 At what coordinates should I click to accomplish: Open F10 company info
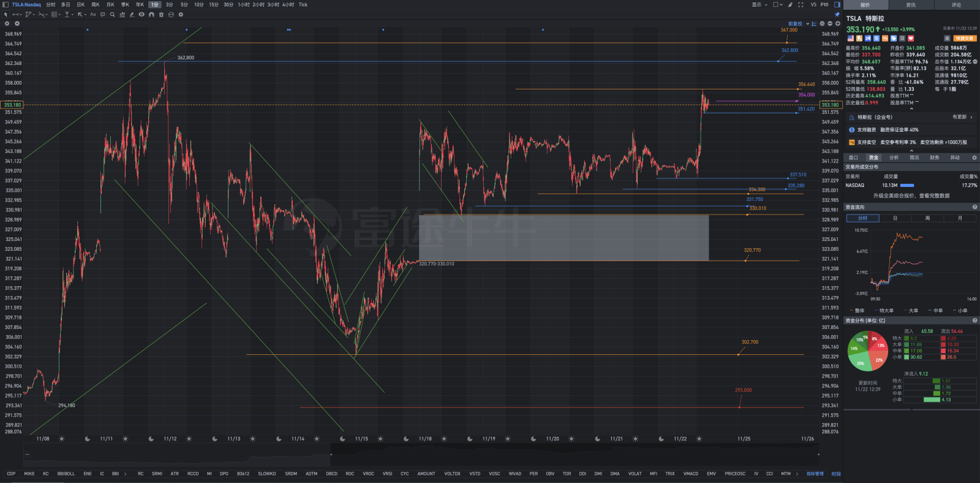point(824,4)
